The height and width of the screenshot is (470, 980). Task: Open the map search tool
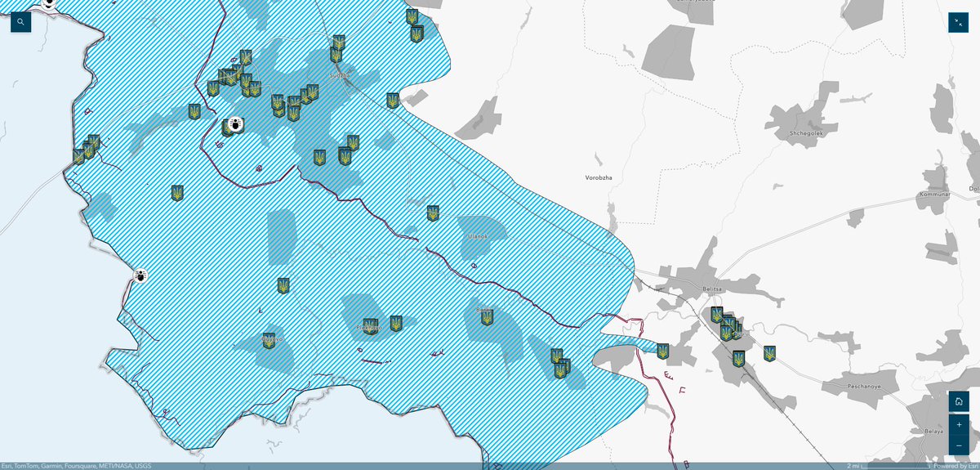(x=20, y=22)
